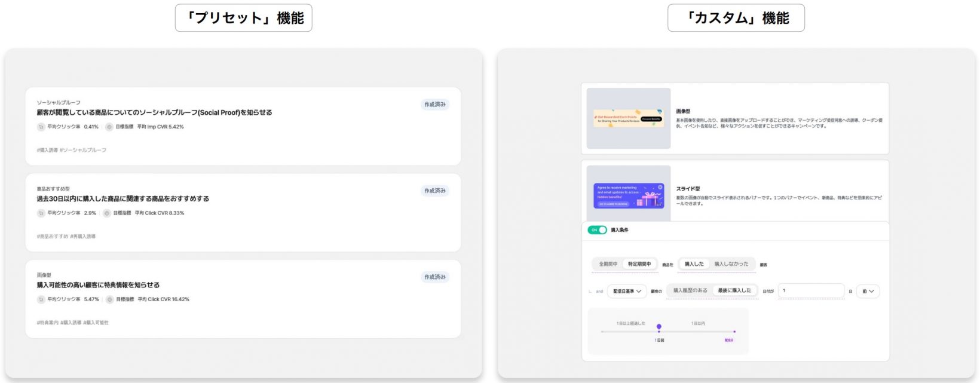Open the 前 dropdown after the day field
Screen dimensions: 980x383
[x=868, y=291]
